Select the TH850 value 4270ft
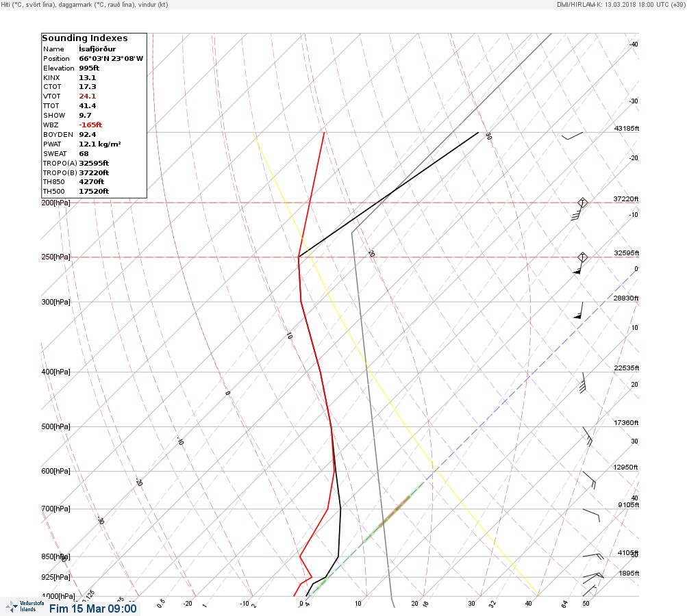 [x=92, y=181]
